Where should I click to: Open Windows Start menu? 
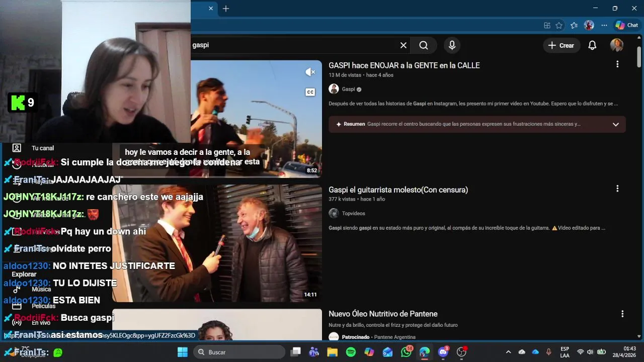click(182, 352)
